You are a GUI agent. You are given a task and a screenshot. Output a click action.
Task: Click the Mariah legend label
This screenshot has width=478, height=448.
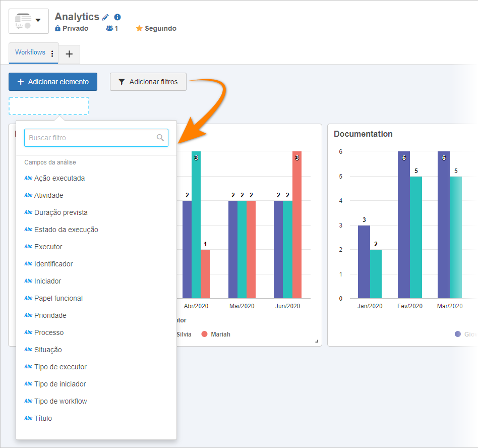pos(221,334)
